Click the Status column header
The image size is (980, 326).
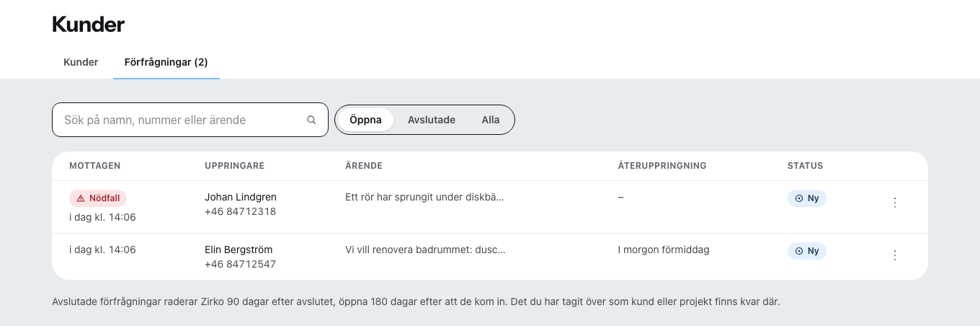coord(805,166)
